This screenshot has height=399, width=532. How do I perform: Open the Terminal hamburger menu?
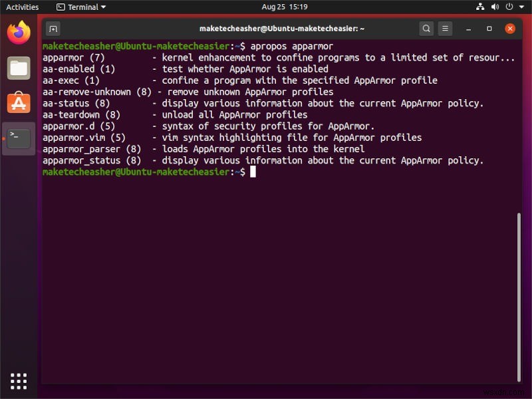(445, 29)
